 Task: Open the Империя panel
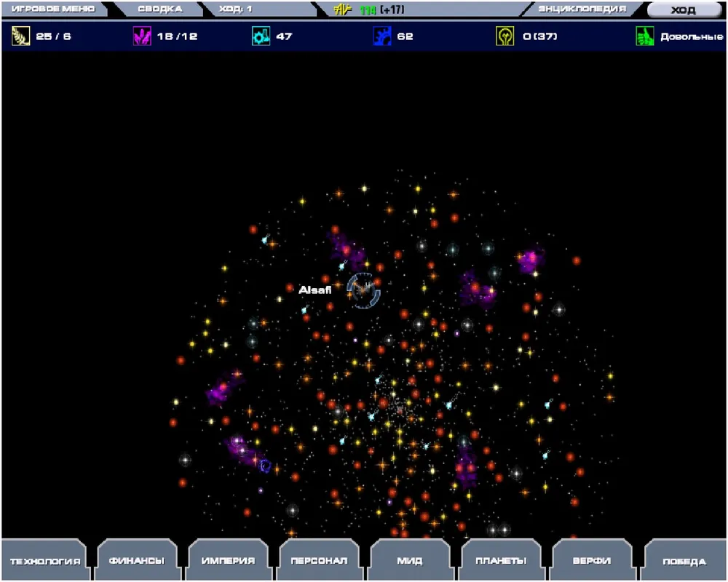coord(228,561)
